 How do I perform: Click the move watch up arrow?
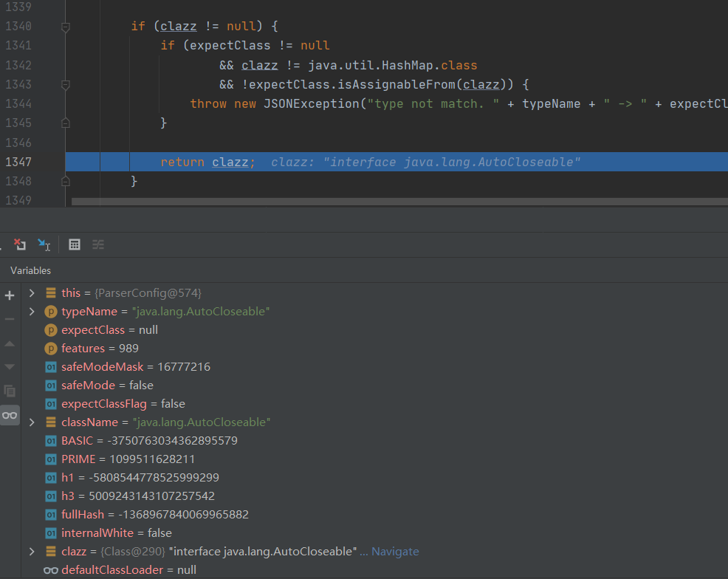(10, 343)
